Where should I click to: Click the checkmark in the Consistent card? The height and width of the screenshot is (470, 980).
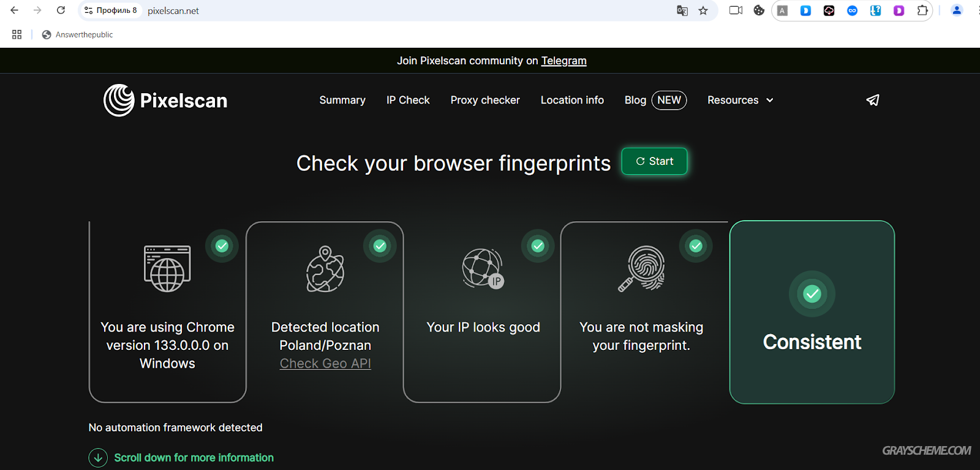(812, 294)
